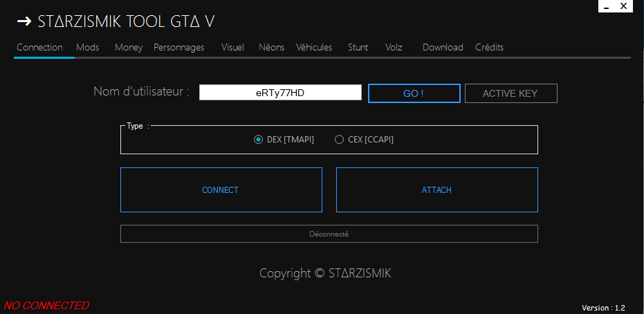The height and width of the screenshot is (314, 644).
Task: Click the Nom d'utilisateur label
Action: [x=142, y=91]
